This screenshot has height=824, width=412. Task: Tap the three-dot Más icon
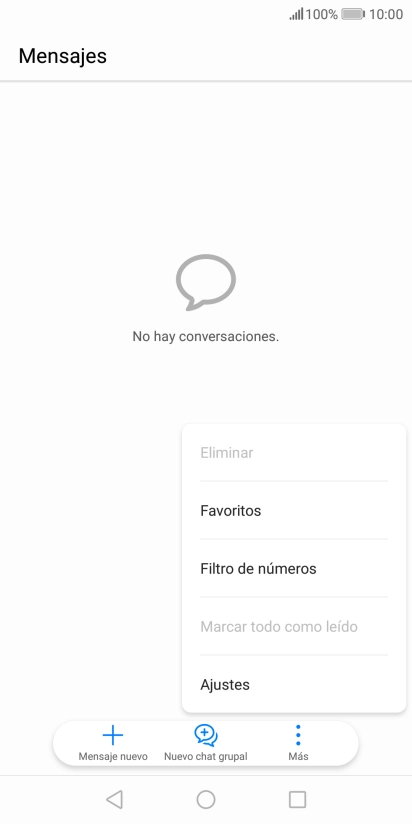[x=298, y=735]
